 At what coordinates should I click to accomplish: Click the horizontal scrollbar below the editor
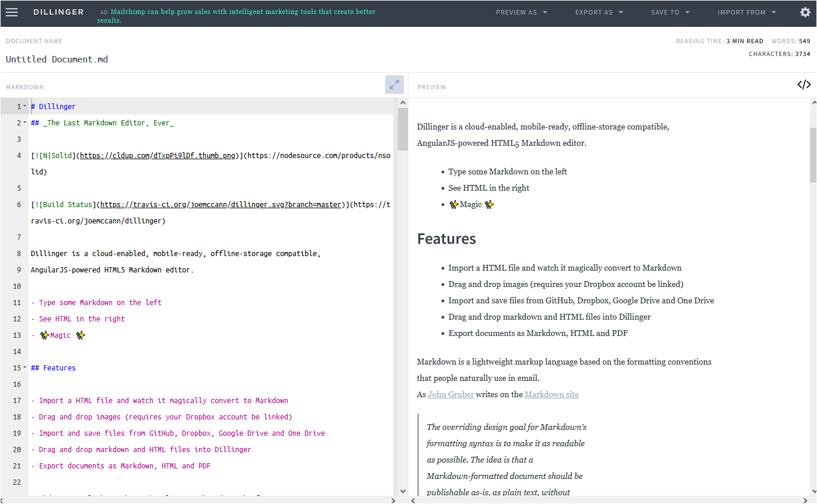pyautogui.click(x=198, y=500)
